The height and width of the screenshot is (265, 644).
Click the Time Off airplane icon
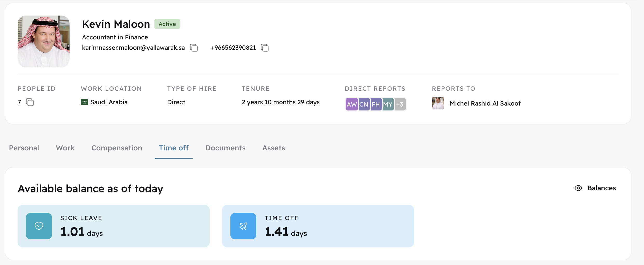coord(243,226)
